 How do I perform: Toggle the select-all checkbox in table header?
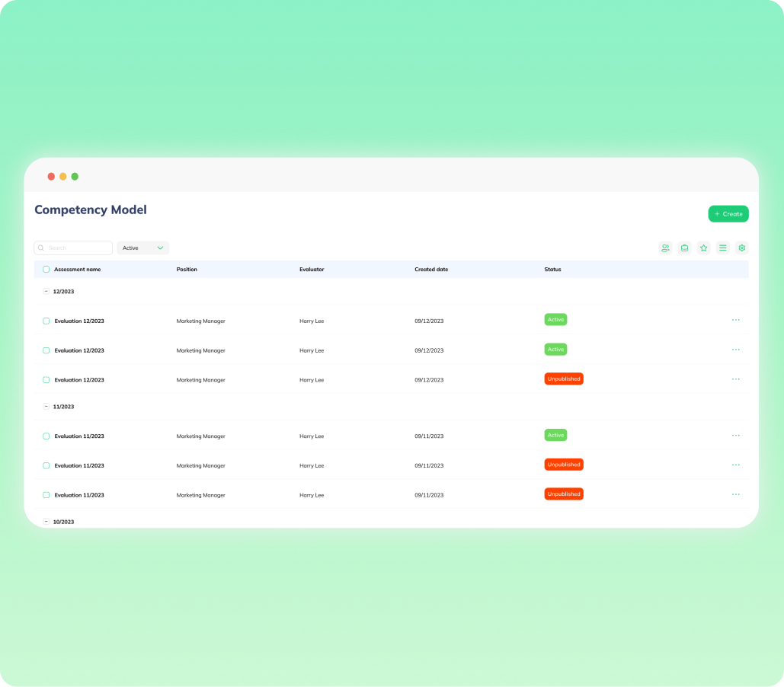(x=46, y=269)
